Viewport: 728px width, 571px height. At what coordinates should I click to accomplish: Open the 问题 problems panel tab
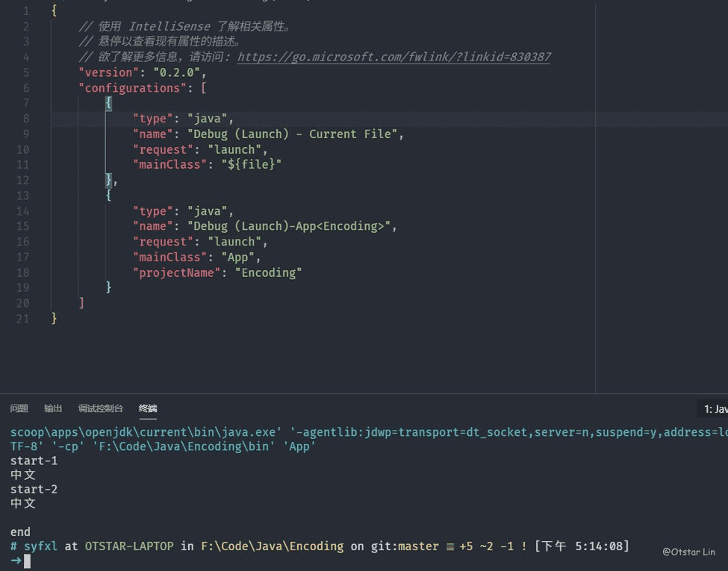click(x=19, y=408)
